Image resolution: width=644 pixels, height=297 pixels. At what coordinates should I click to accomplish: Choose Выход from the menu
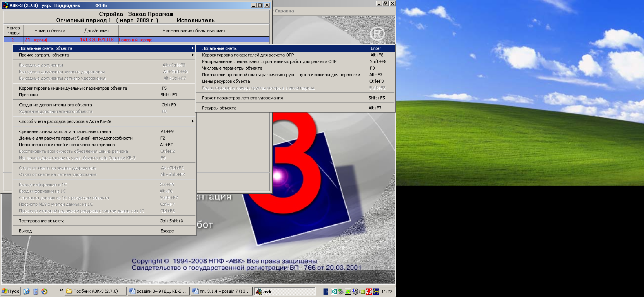point(104,231)
